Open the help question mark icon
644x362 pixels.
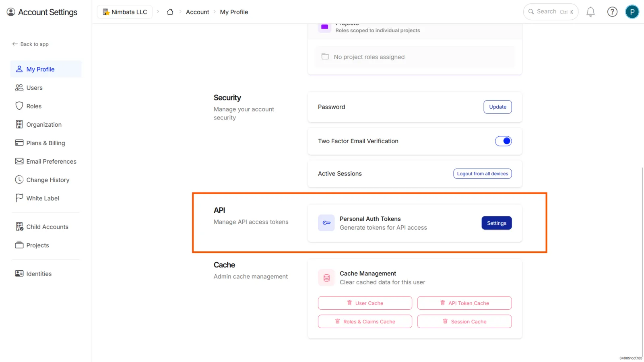point(612,12)
